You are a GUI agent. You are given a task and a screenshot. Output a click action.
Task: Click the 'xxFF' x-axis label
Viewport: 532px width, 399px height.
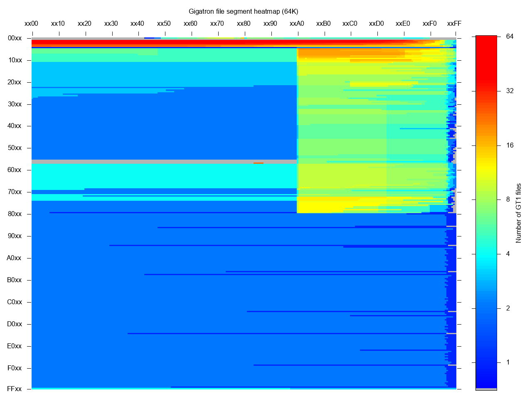tap(454, 24)
